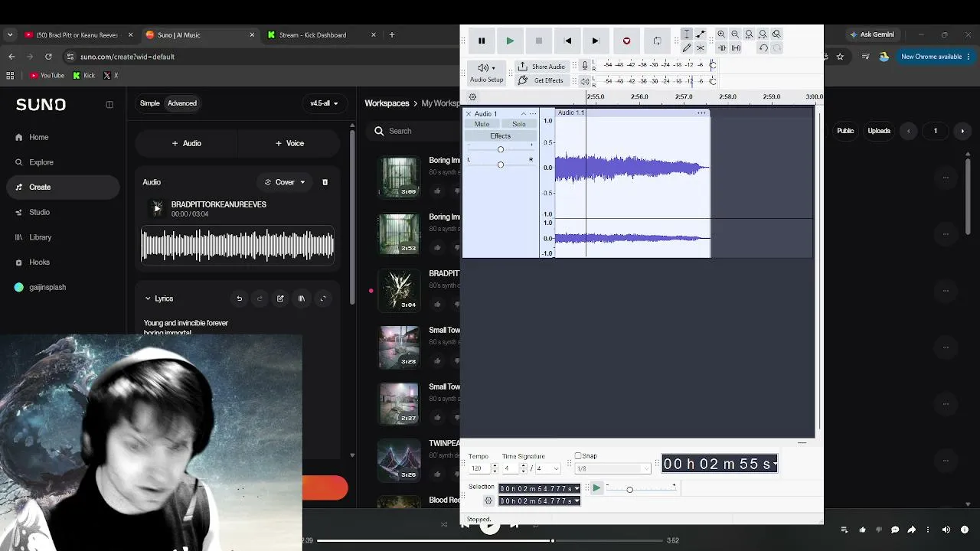980x551 pixels.
Task: Open the selection start time format dropdown
Action: pyautogui.click(x=577, y=489)
